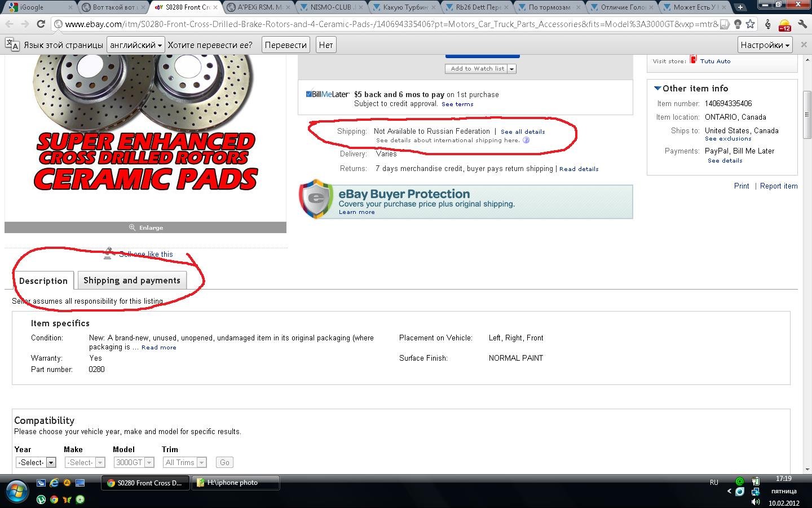Viewport: 812px width, 508px height.
Task: Switch to Rb26 Dett browser tab
Action: (478, 7)
